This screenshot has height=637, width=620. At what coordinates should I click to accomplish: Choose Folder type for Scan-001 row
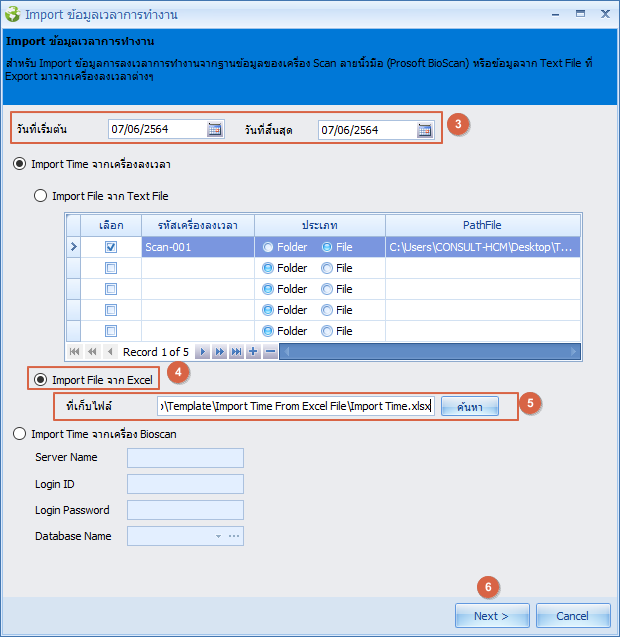point(268,247)
